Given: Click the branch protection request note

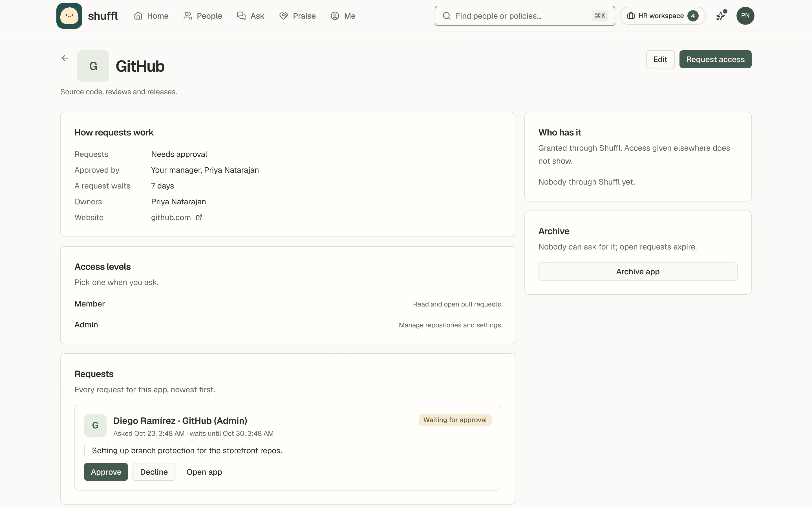Looking at the screenshot, I should pos(187,450).
